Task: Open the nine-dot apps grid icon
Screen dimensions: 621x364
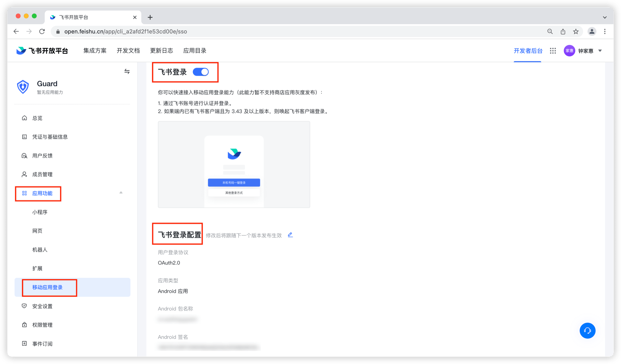Action: pyautogui.click(x=553, y=51)
